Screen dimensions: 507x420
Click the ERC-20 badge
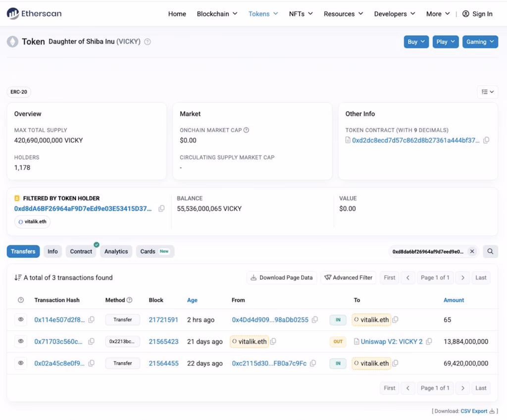click(x=19, y=92)
